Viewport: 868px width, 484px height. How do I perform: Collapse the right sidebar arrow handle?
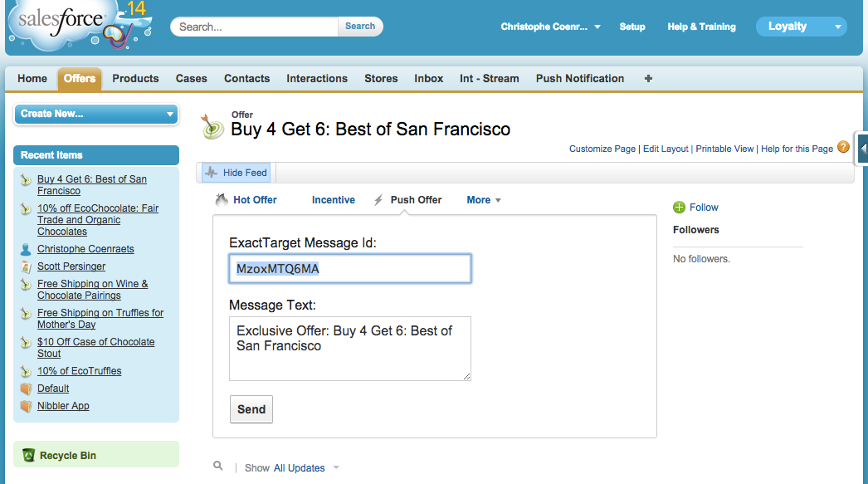click(862, 149)
